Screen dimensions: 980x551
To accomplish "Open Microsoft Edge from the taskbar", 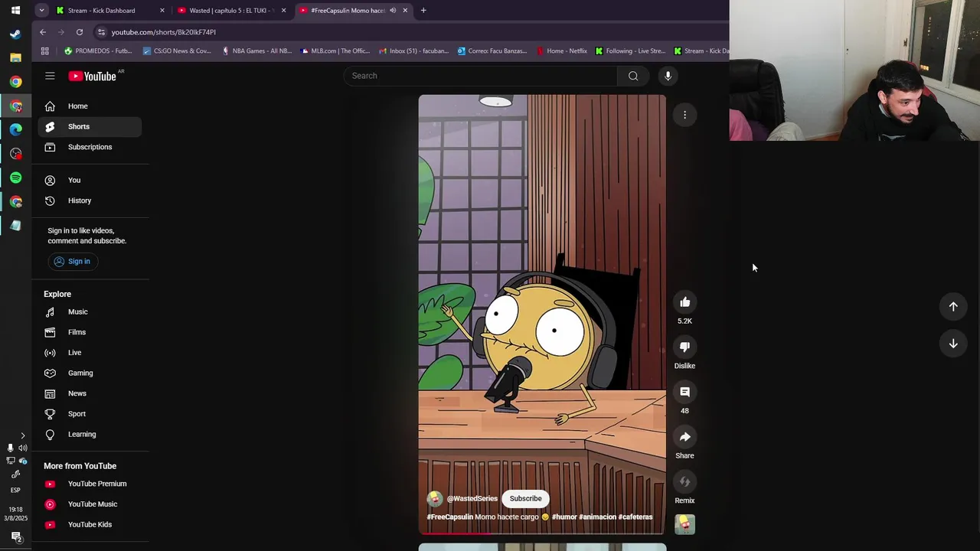I will tap(15, 129).
